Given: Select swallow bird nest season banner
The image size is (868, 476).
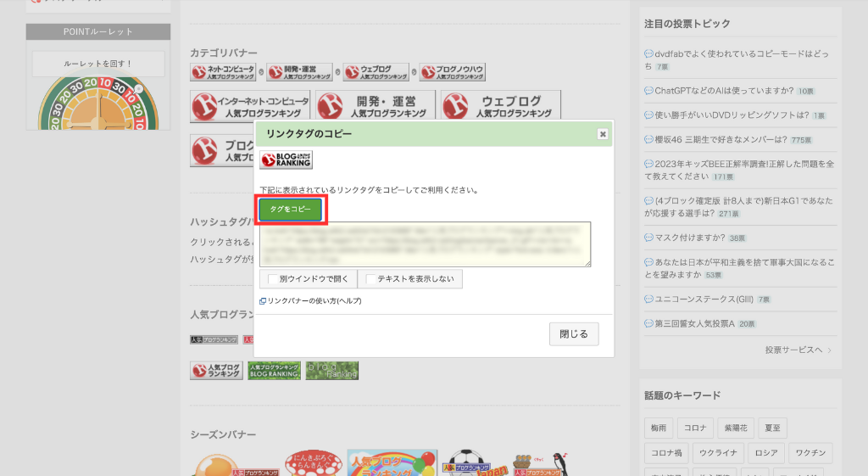Looking at the screenshot, I should point(541,464).
